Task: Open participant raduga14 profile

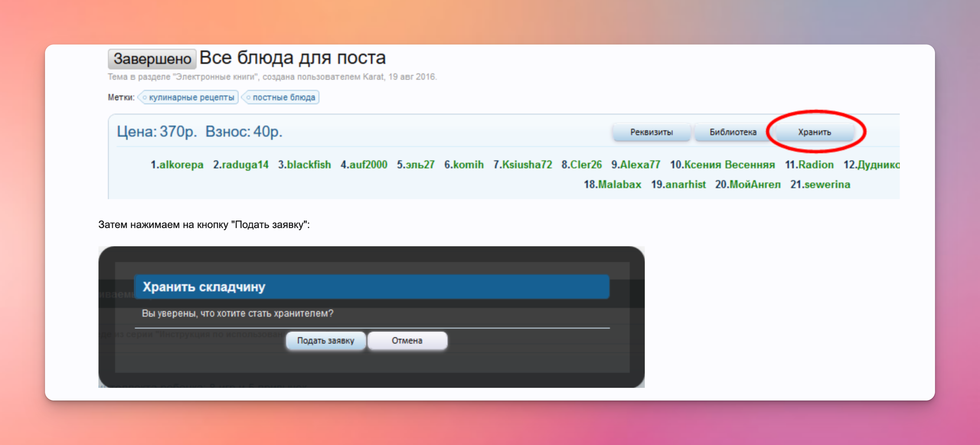Action: [245, 165]
